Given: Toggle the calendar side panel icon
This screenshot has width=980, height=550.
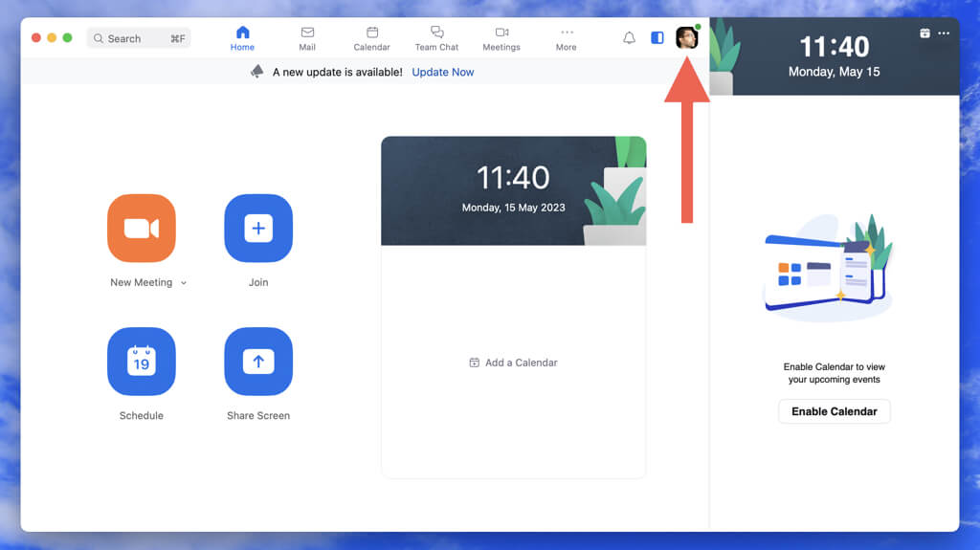Looking at the screenshot, I should (657, 38).
